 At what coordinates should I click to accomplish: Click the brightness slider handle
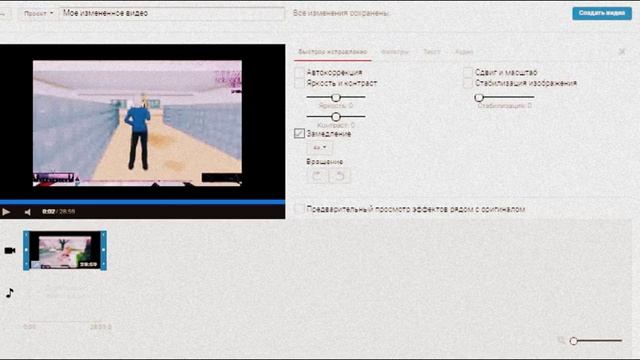(336, 97)
